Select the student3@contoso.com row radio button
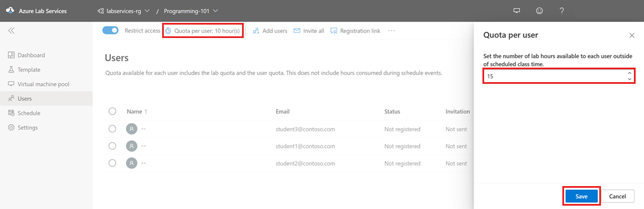This screenshot has width=644, height=209. 112,129
